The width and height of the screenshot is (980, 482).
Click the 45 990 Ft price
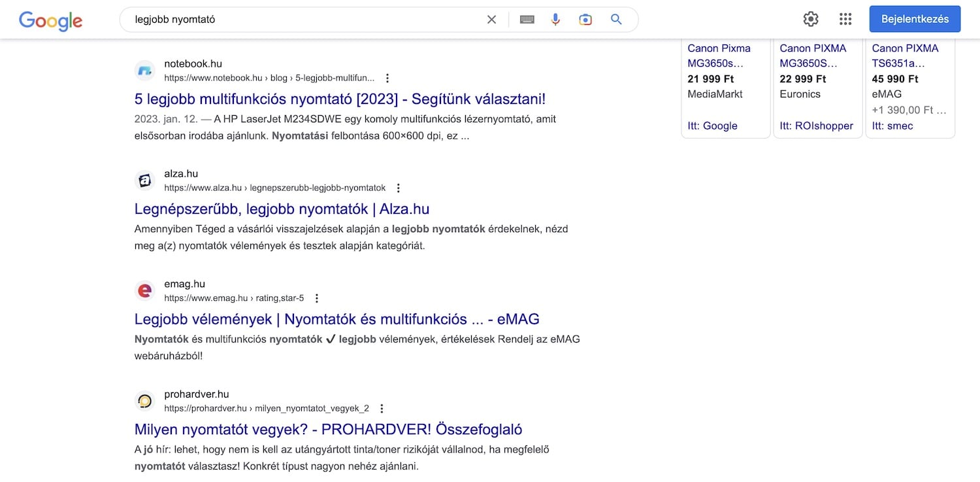(x=895, y=78)
